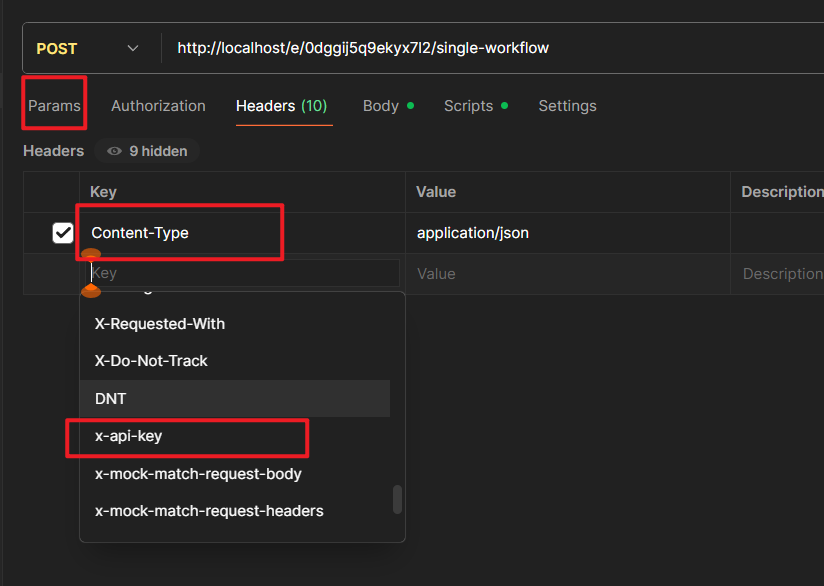Select x-api-key from the autocomplete list
This screenshot has height=586, width=824.
click(x=128, y=436)
